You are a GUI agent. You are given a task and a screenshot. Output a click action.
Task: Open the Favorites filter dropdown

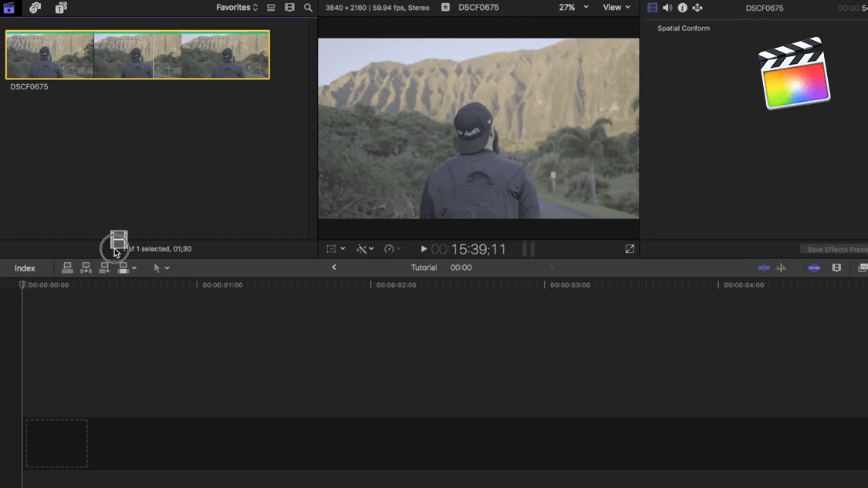coord(237,8)
